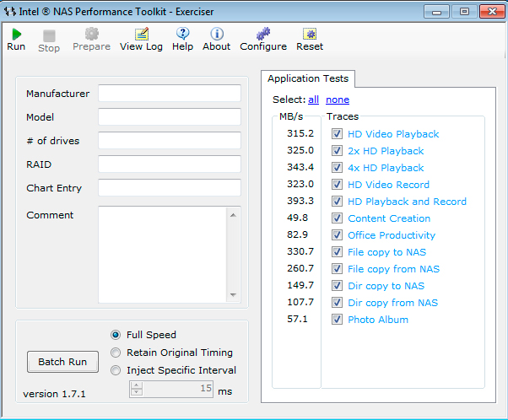Click the Batch Run button
The height and width of the screenshot is (420, 508).
[62, 362]
